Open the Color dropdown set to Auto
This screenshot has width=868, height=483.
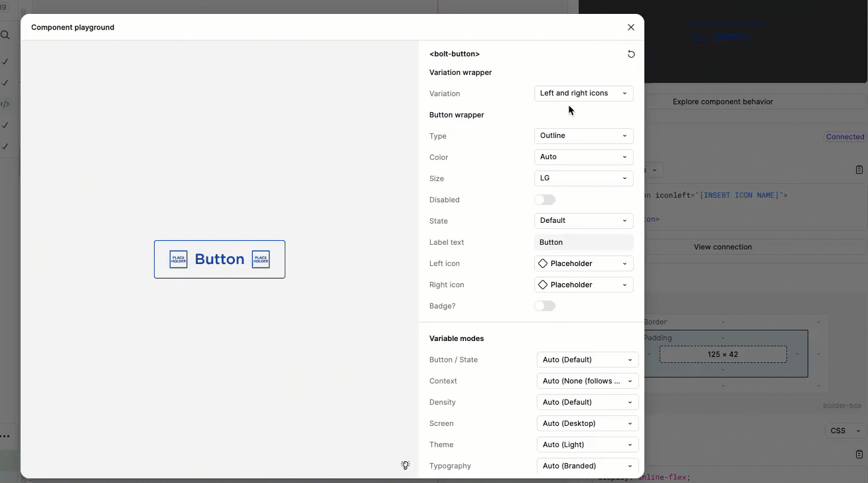click(584, 157)
